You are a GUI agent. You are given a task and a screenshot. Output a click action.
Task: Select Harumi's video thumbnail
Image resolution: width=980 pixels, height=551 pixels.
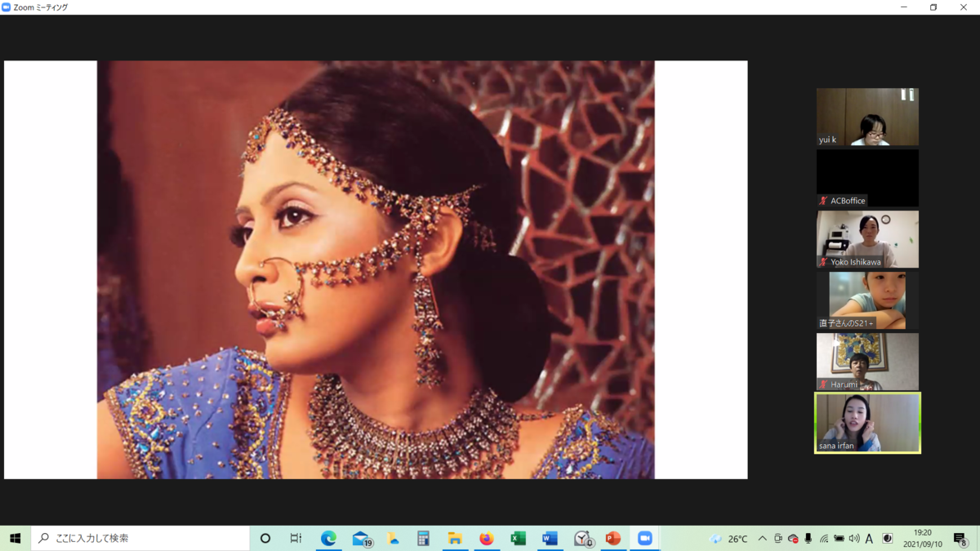tap(867, 362)
